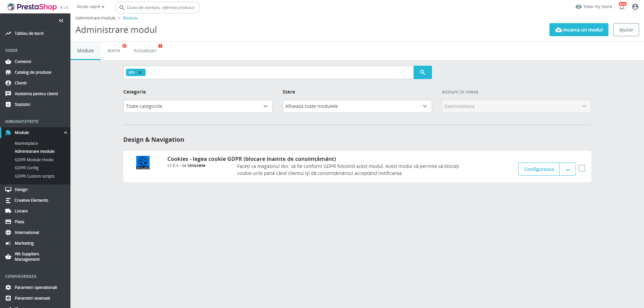Click the Comenzi basket icon
The height and width of the screenshot is (308, 644).
pos(8,62)
